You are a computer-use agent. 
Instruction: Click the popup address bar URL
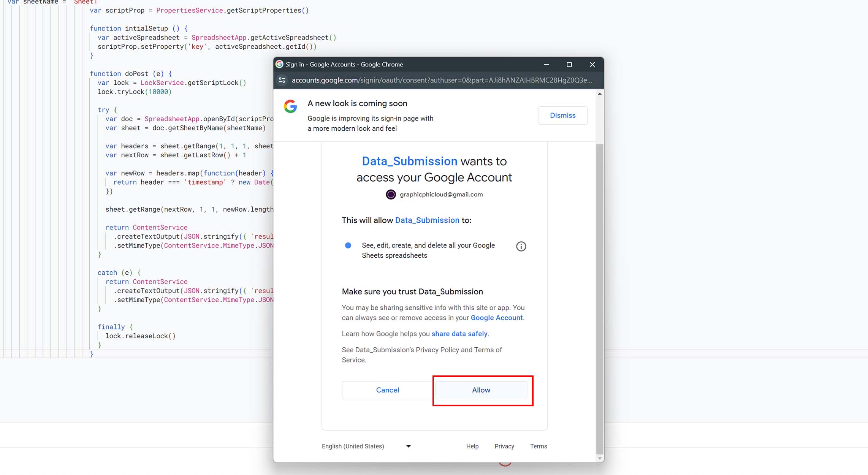coord(441,80)
